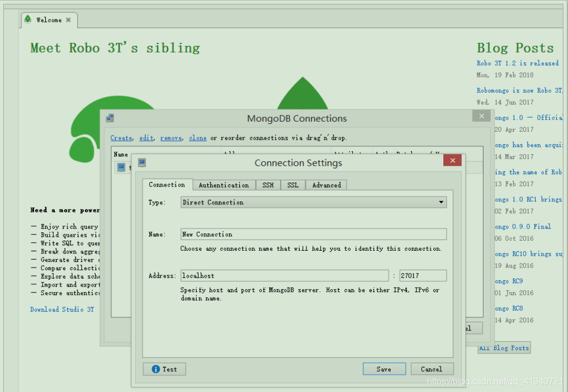
Task: Open blog post dated 14 Mar 2017
Action: click(528, 145)
